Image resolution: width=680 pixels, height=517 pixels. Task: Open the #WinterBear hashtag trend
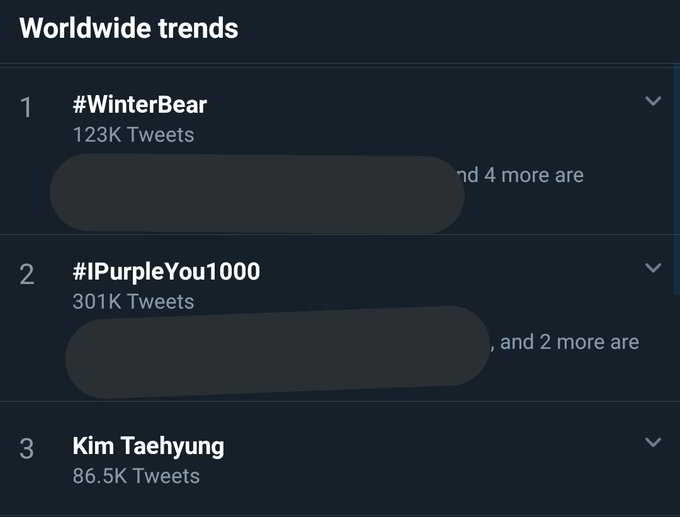pyautogui.click(x=140, y=104)
